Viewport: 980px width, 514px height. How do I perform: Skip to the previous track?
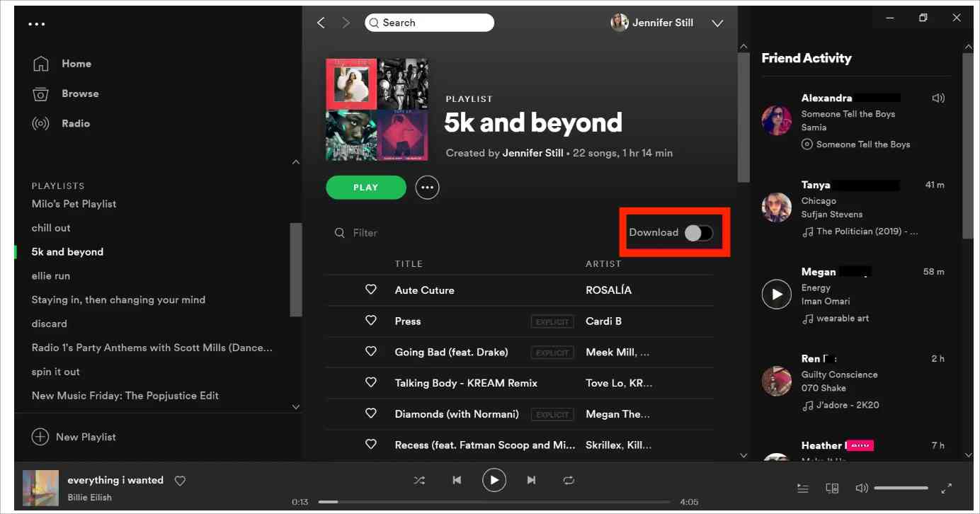[457, 480]
